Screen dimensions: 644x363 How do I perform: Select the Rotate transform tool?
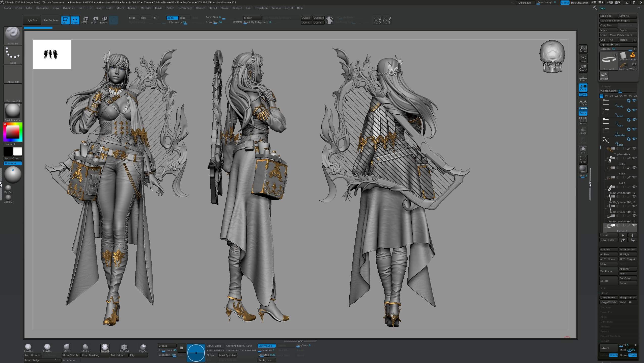click(x=104, y=20)
